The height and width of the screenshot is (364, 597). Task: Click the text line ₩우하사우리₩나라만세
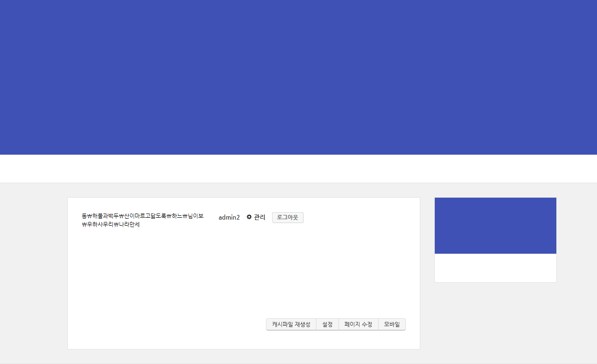pos(111,225)
